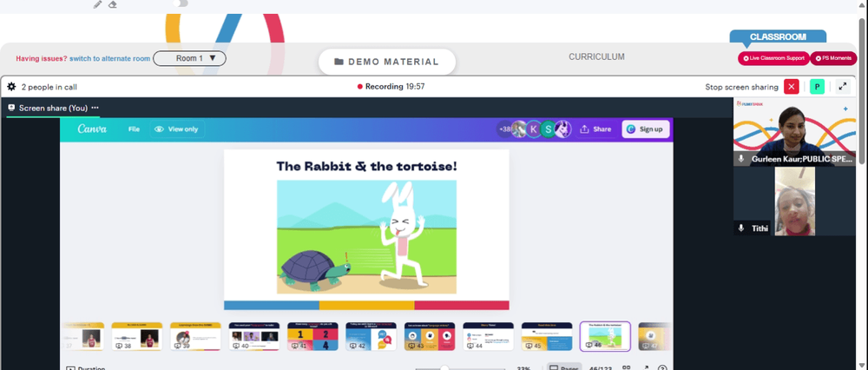Click the "2 people in call" text
Viewport: 868px width, 370px height.
tap(49, 87)
